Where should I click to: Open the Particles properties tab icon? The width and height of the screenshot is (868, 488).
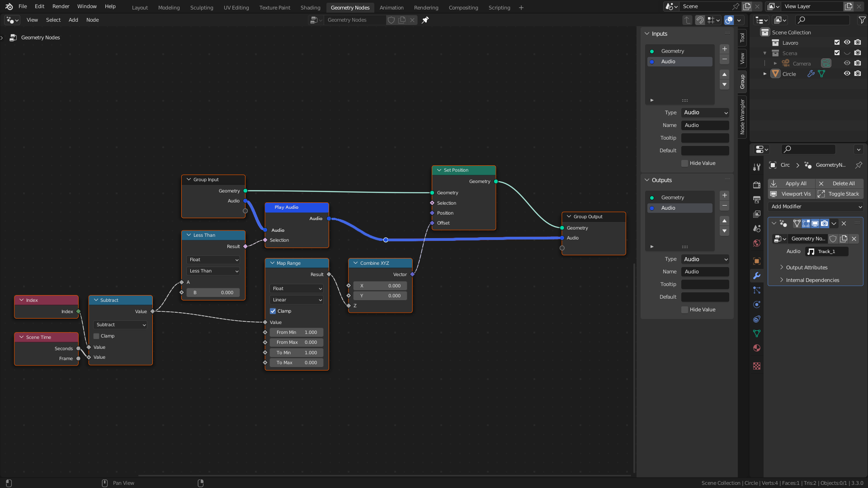click(757, 290)
